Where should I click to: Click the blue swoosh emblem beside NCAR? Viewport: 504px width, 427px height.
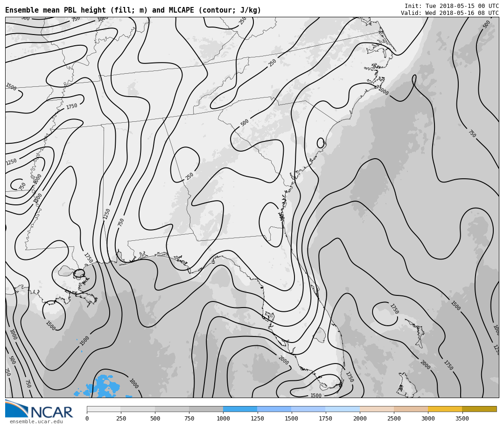tap(16, 409)
